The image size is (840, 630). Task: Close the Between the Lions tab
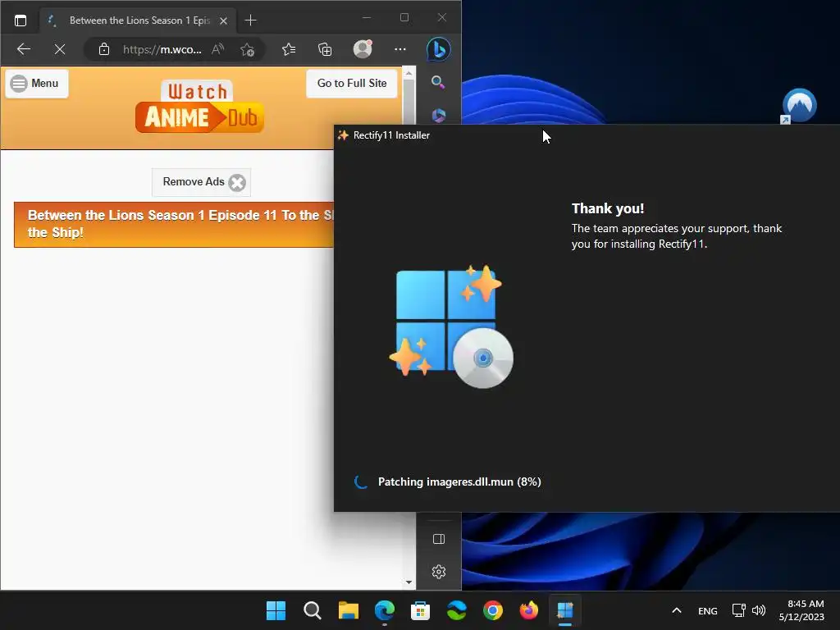click(x=223, y=21)
